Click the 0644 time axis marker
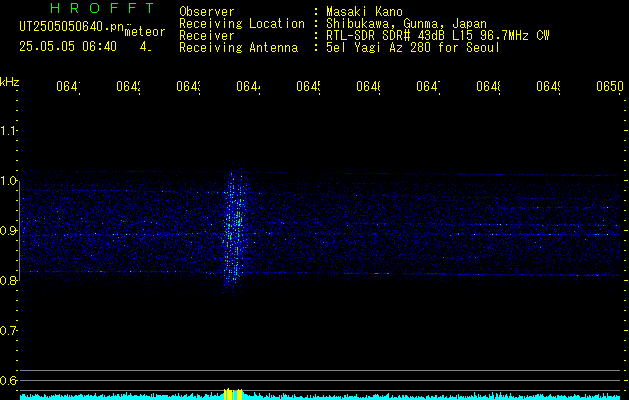629x400 pixels. tap(248, 87)
